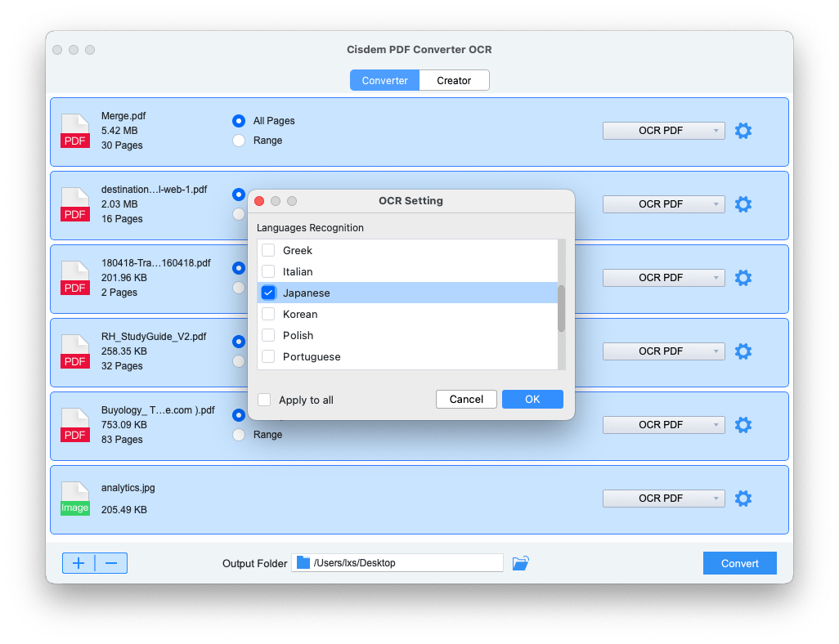Image resolution: width=839 pixels, height=644 pixels.
Task: Open settings gear for 180418-Tra…160418.pdf row
Action: [x=743, y=278]
